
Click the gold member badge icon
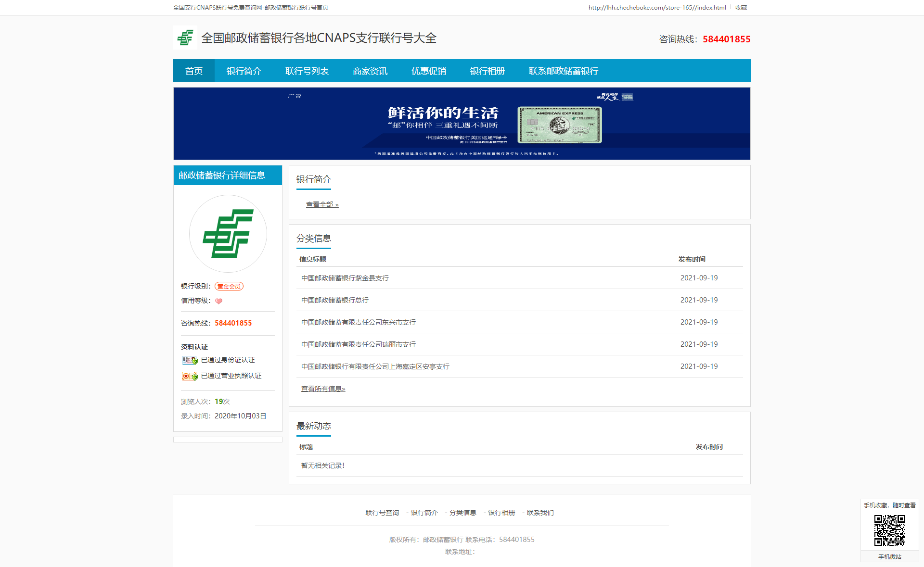[x=229, y=286]
